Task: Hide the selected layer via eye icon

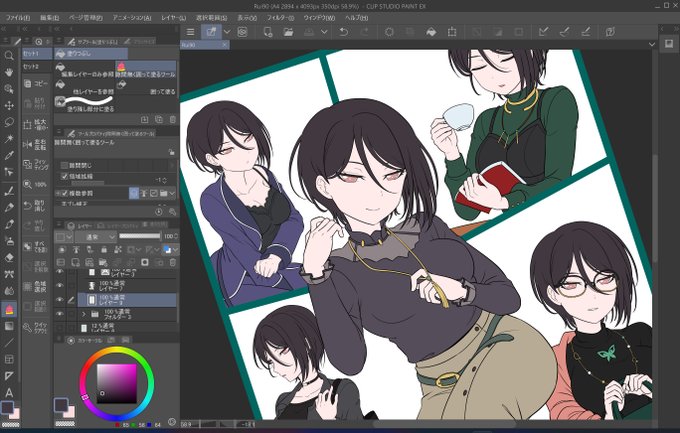Action: [60, 299]
